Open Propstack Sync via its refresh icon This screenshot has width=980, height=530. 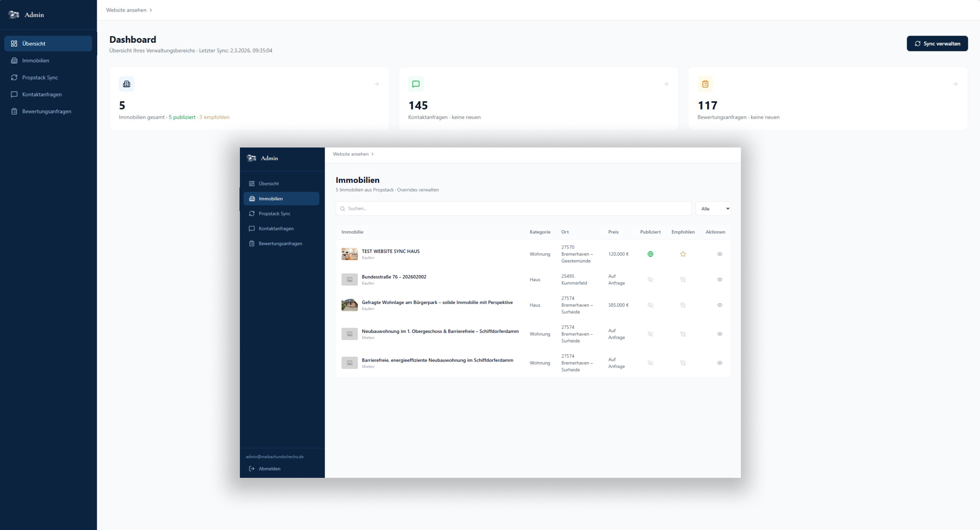point(14,77)
